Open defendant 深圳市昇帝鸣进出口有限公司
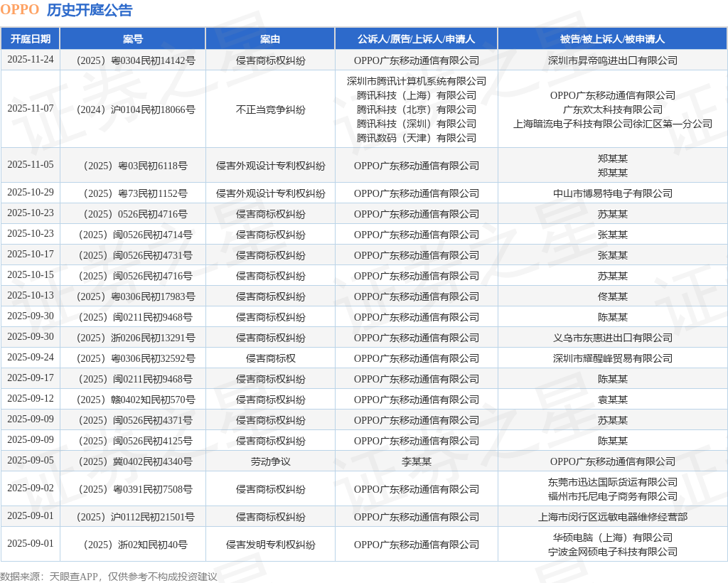728x583 pixels. click(x=612, y=60)
